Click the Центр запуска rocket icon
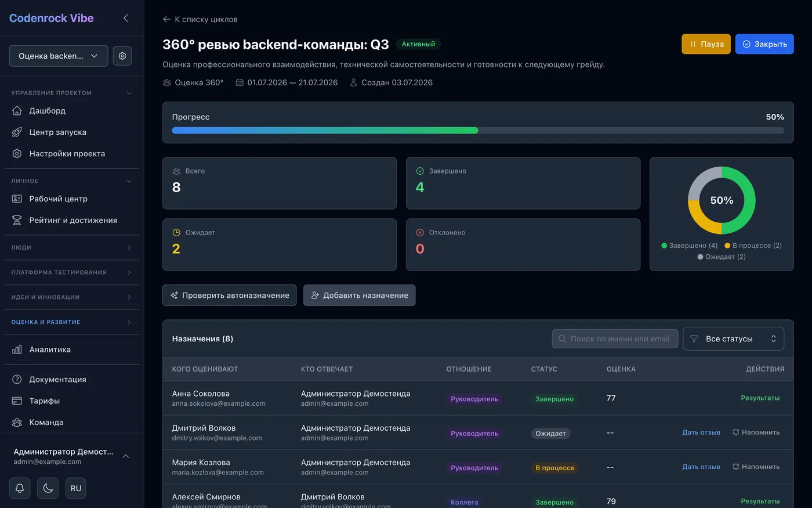 tap(17, 132)
